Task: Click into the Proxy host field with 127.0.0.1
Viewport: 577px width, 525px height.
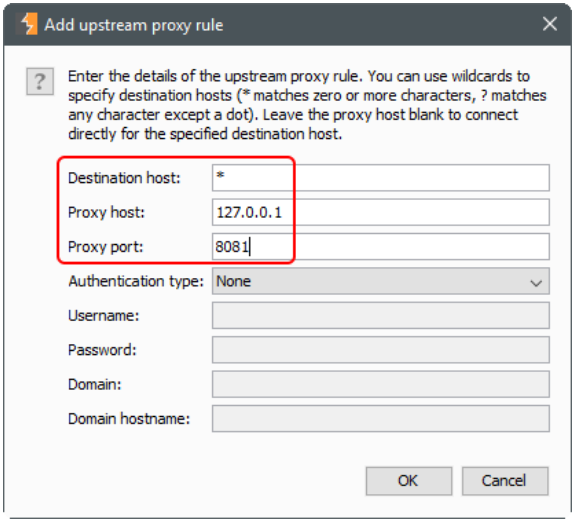Action: coord(381,212)
